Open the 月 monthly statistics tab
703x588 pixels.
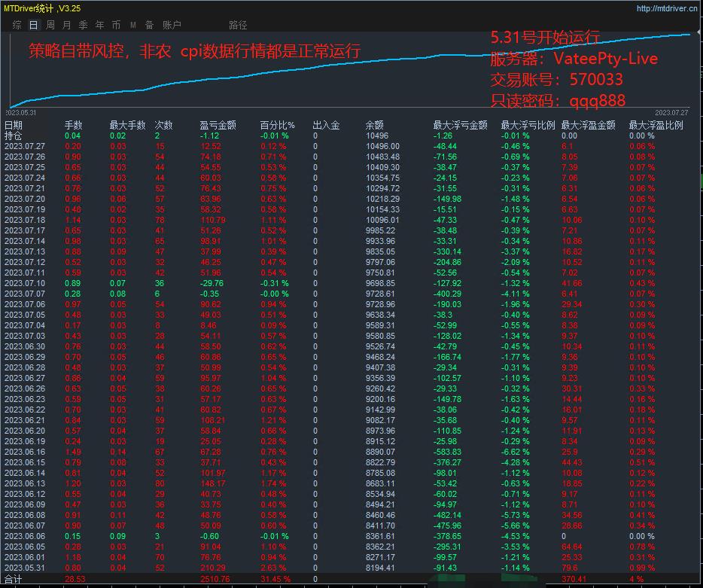pyautogui.click(x=66, y=25)
